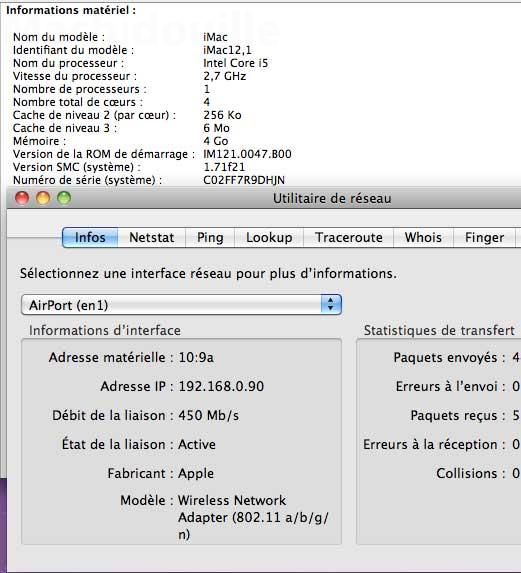Click the level 3 cache value 6 Mo
Viewport: 521px width, 573px height.
tap(216, 128)
